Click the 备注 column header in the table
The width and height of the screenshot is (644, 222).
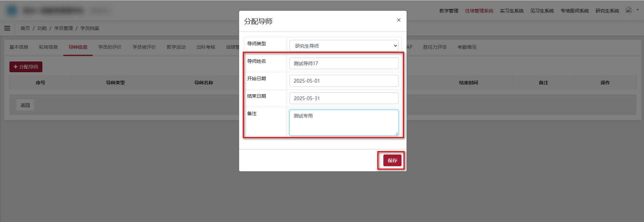click(543, 83)
